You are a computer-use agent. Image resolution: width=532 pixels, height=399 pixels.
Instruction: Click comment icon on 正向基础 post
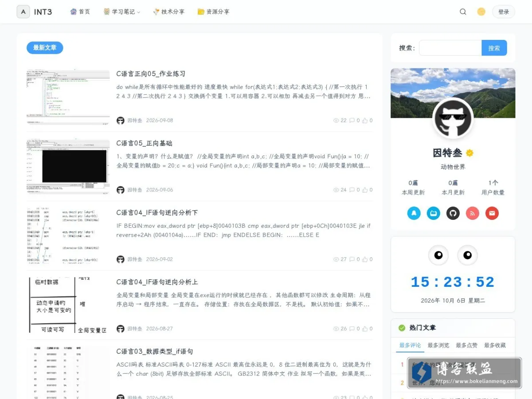[352, 190]
